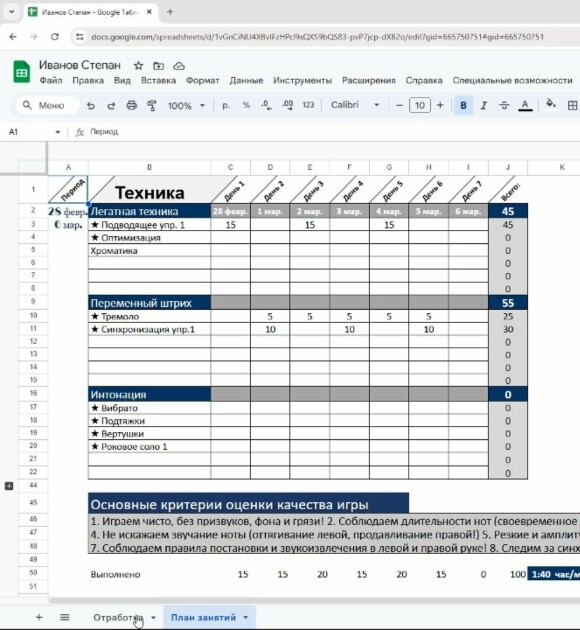Toggle italic formatting button
This screenshot has width=580, height=630.
pyautogui.click(x=484, y=105)
